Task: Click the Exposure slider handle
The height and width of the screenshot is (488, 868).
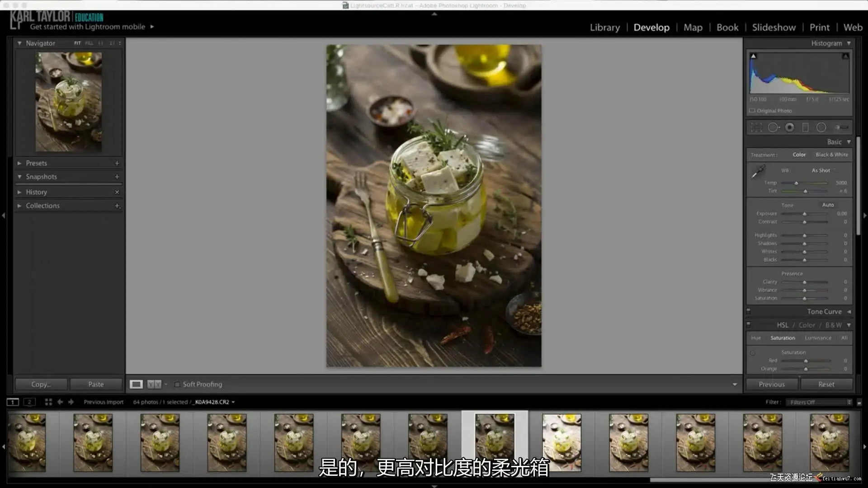Action: 804,214
